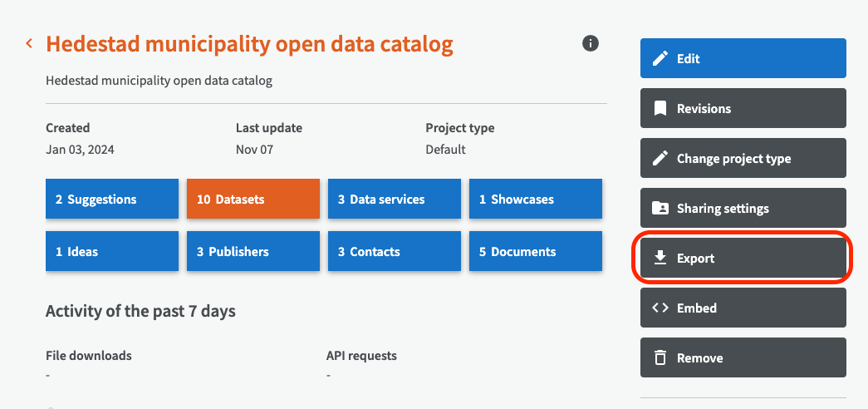Go to the 3 Publishers tile
868x409 pixels.
[x=253, y=252]
